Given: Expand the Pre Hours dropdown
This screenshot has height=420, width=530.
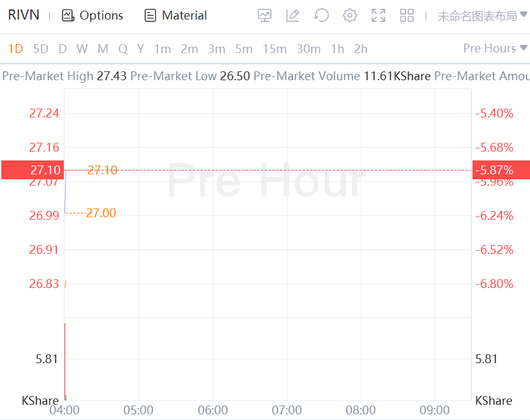Looking at the screenshot, I should point(495,49).
